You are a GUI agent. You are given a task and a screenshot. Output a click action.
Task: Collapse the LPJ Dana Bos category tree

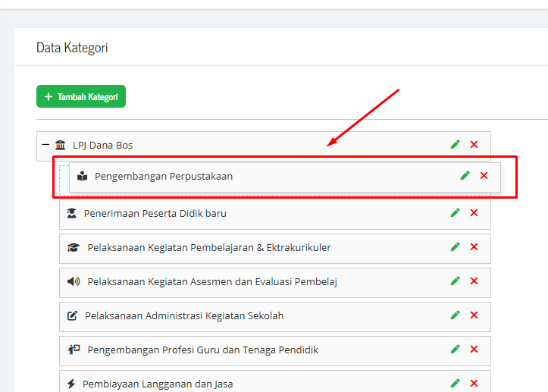(x=45, y=145)
